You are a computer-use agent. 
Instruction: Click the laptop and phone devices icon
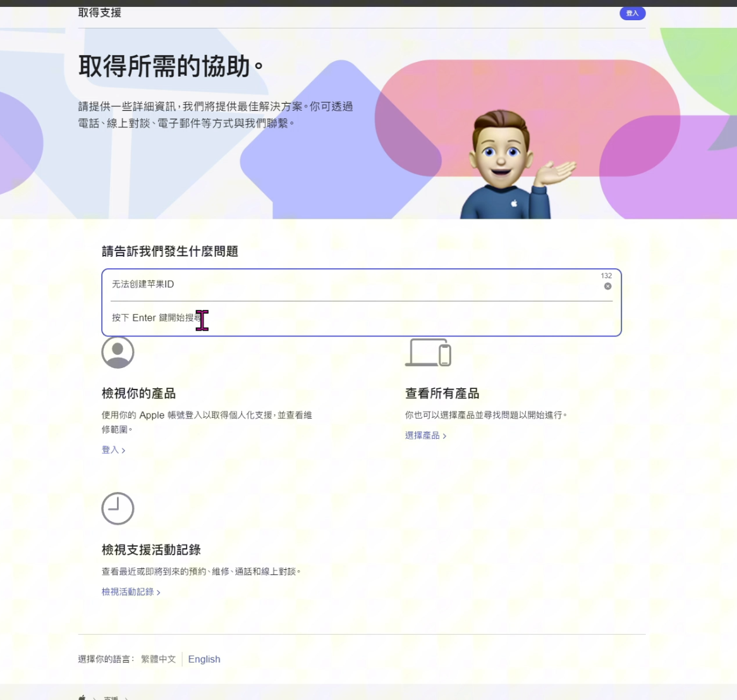[428, 352]
